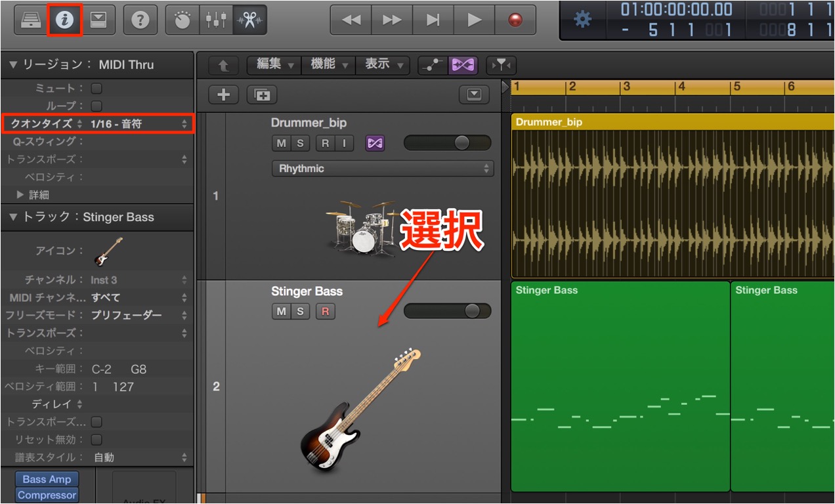835x504 pixels.
Task: Open the 編集 menu
Action: 274,64
